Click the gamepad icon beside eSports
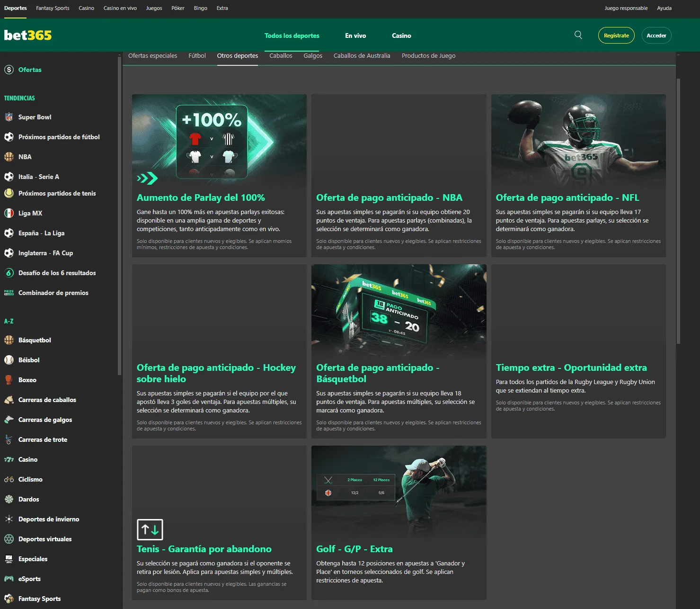Viewport: 700px width, 609px height. click(9, 579)
